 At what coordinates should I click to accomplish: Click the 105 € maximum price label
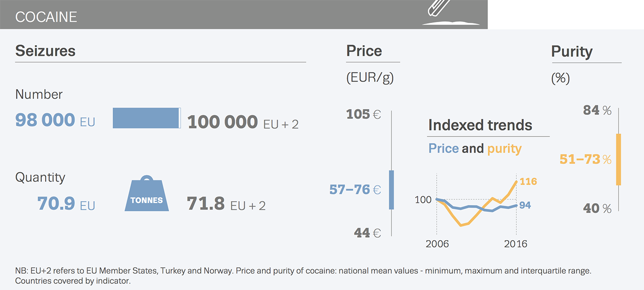(x=363, y=114)
